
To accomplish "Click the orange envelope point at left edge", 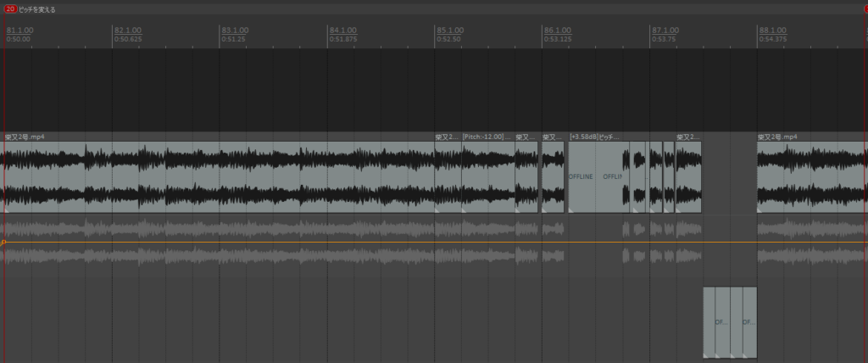I will point(3,243).
